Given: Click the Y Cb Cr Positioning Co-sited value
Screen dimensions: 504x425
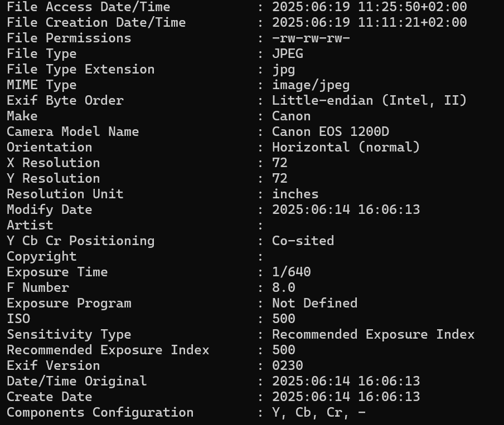Looking at the screenshot, I should [303, 241].
